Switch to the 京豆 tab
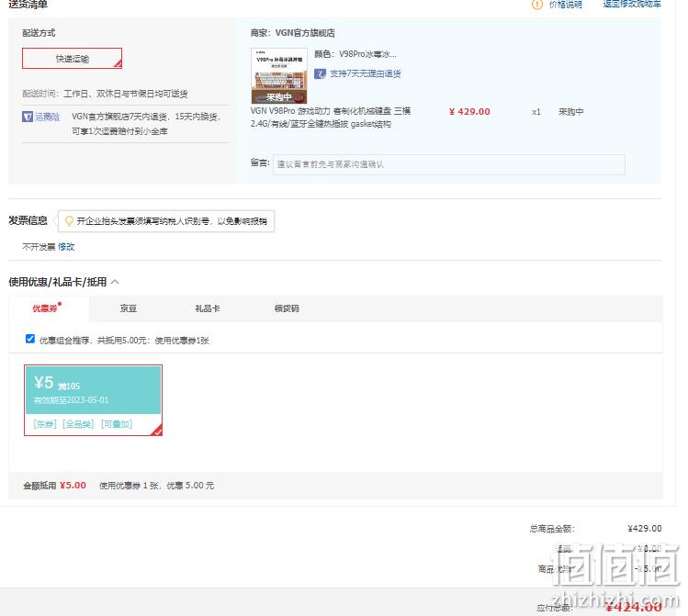The height and width of the screenshot is (616, 688). (128, 308)
